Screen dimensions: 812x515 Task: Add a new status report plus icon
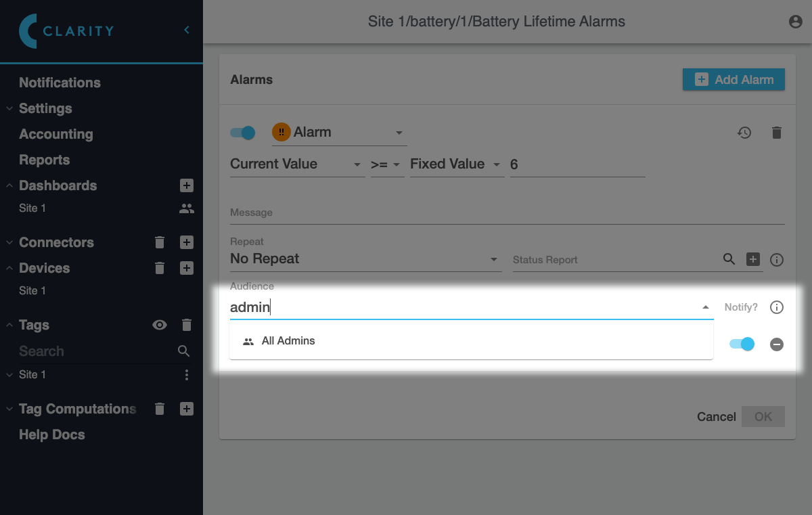click(x=753, y=259)
